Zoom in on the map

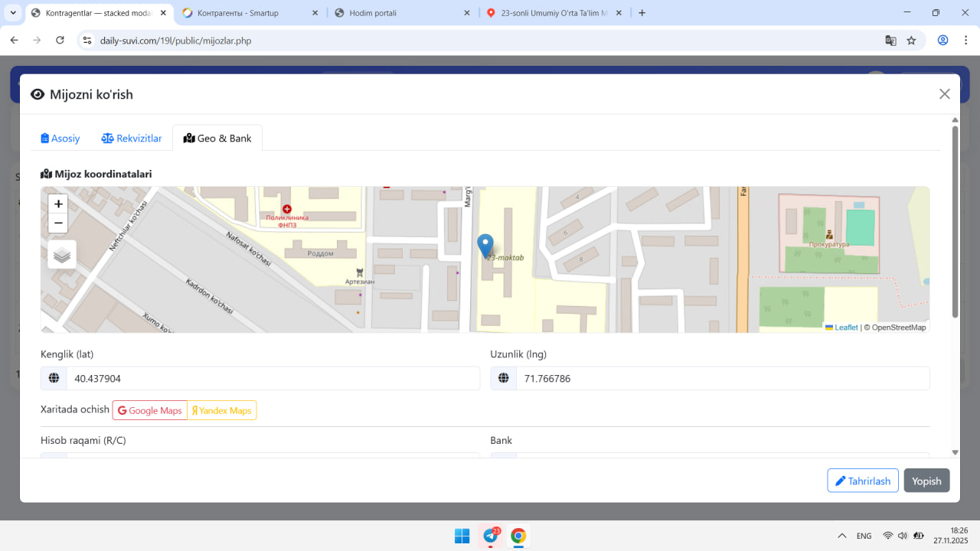pos(58,204)
